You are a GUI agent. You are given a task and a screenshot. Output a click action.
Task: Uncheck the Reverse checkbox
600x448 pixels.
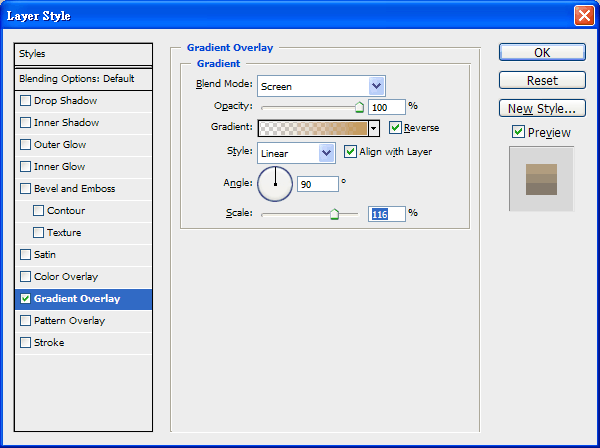[x=396, y=128]
